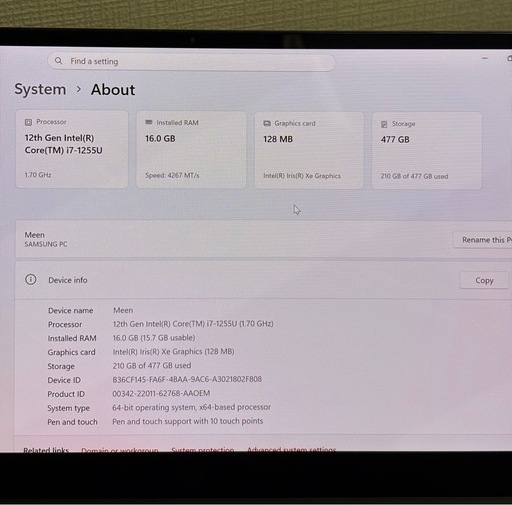
Task: Click the Processor chip icon
Action: point(28,122)
